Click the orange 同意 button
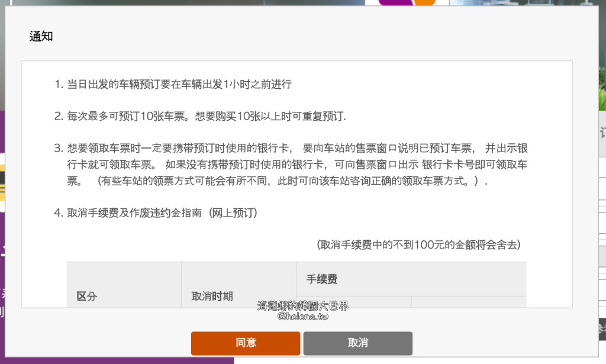The height and width of the screenshot is (364, 606). click(x=246, y=343)
